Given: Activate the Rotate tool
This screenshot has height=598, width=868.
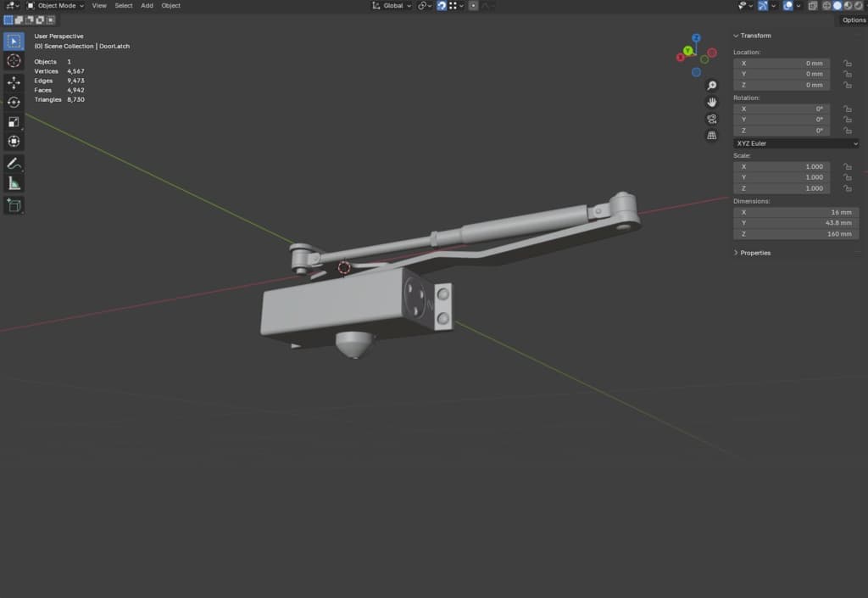Looking at the screenshot, I should [14, 103].
